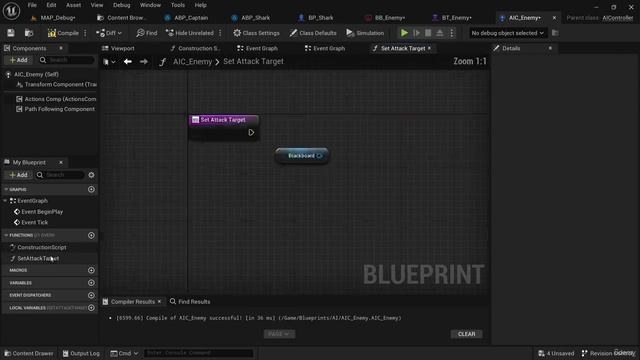Select Transform Component in tree
This screenshot has height=360, width=640.
(56, 84)
